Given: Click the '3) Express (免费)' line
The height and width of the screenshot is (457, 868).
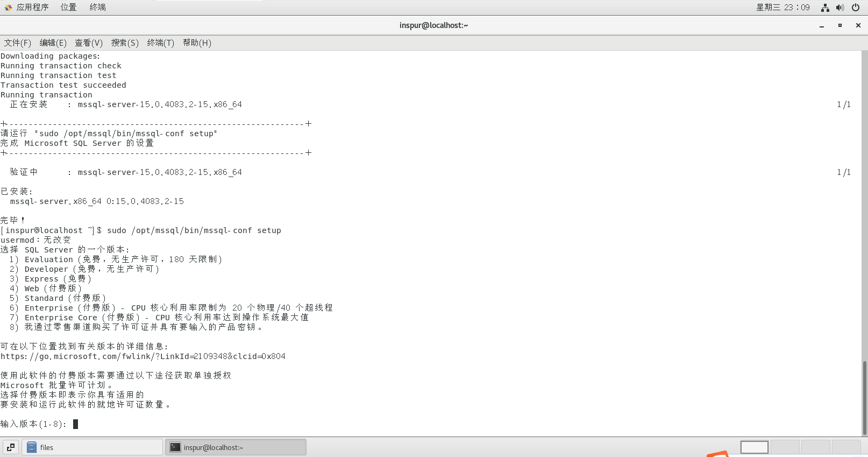Looking at the screenshot, I should click(51, 279).
